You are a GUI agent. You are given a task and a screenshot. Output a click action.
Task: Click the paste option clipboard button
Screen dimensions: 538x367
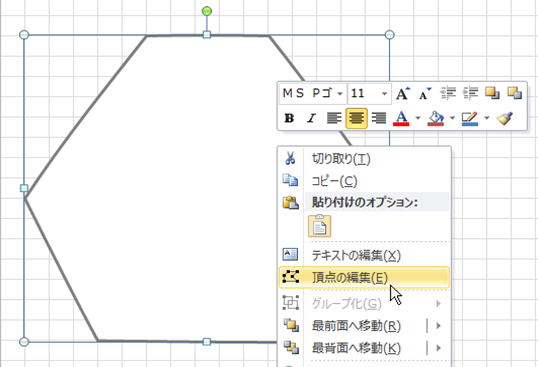click(319, 226)
